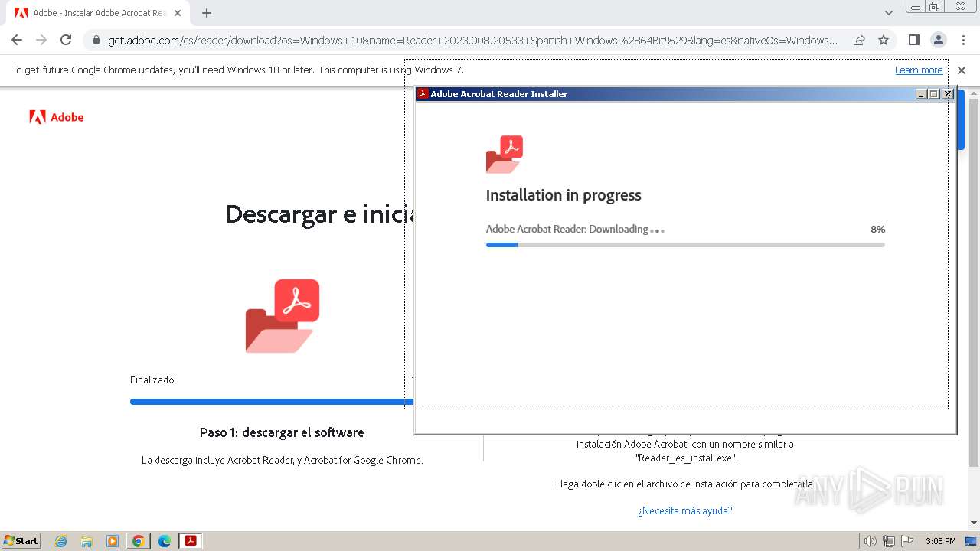This screenshot has width=980, height=551.
Task: Click the web page download progress bar
Action: [x=272, y=402]
